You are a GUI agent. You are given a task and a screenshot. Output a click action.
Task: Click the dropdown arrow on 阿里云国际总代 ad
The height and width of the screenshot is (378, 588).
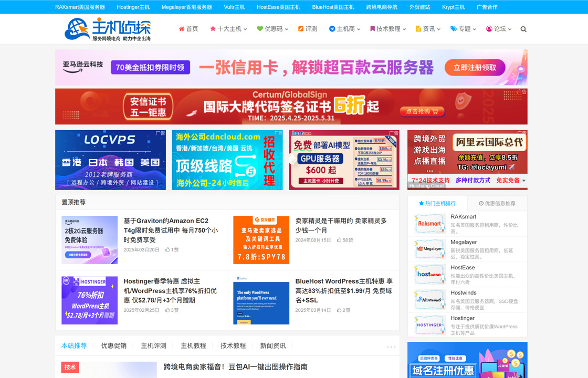pos(524,181)
